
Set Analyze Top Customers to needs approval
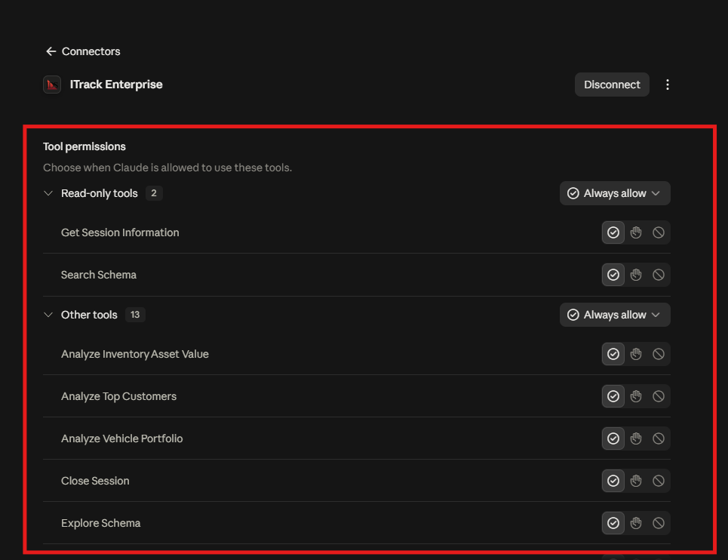[x=636, y=396]
